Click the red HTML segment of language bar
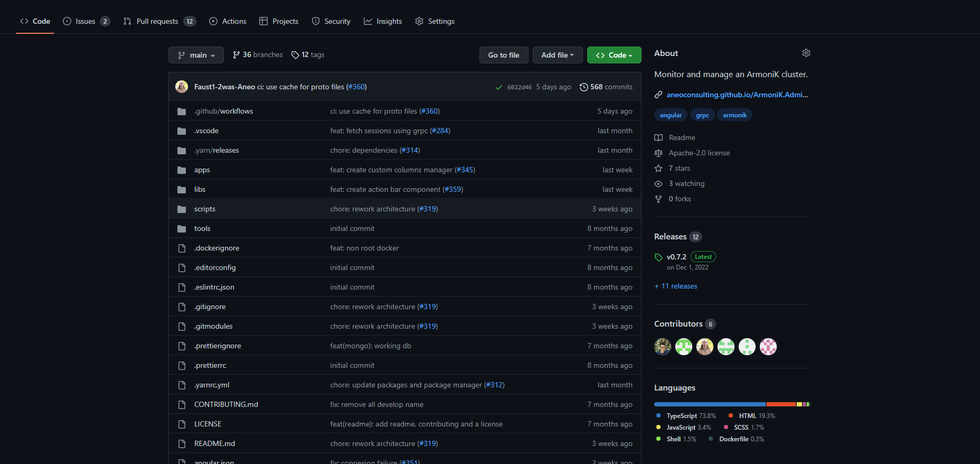 point(781,404)
